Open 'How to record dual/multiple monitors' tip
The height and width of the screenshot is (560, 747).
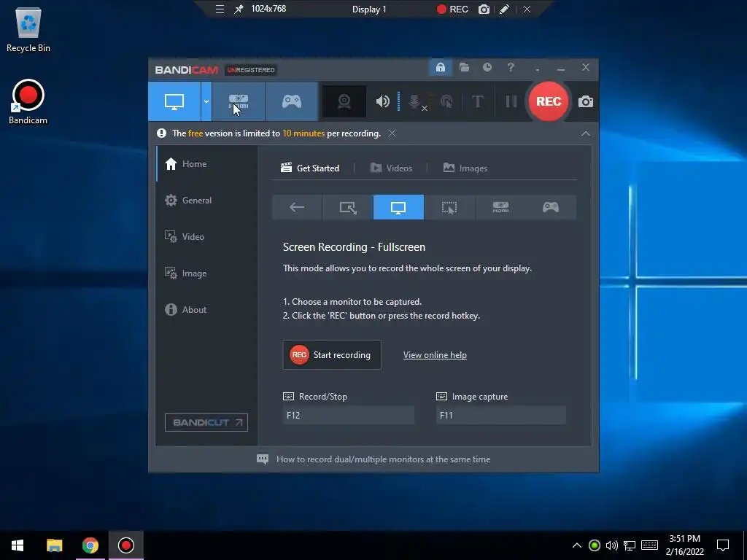tap(373, 459)
